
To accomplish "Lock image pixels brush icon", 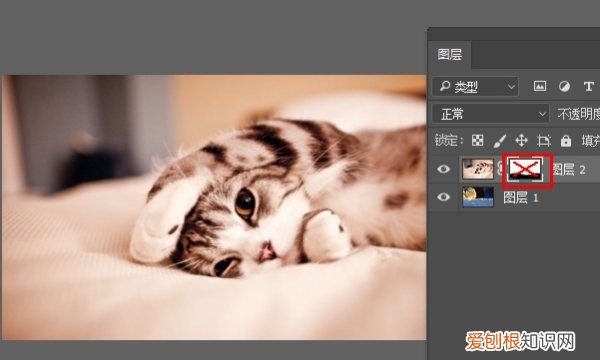I will pos(499,141).
